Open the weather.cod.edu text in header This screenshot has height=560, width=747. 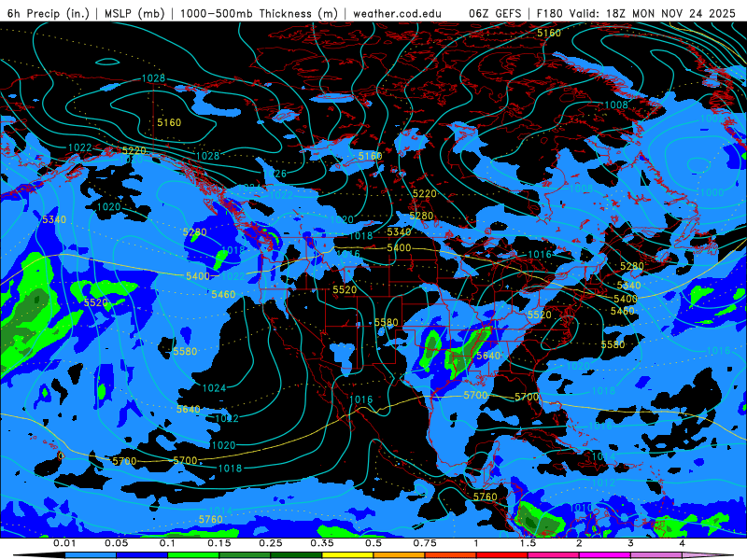tap(397, 13)
